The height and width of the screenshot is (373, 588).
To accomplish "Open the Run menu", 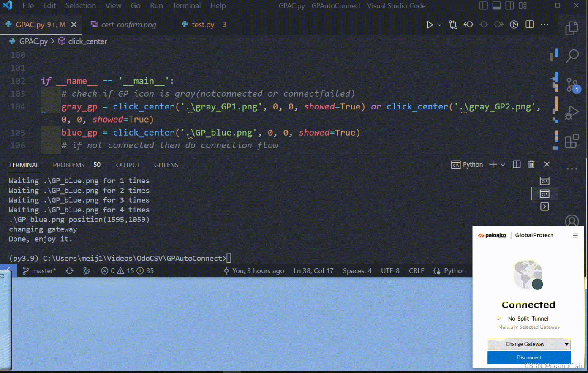I will tap(156, 5).
